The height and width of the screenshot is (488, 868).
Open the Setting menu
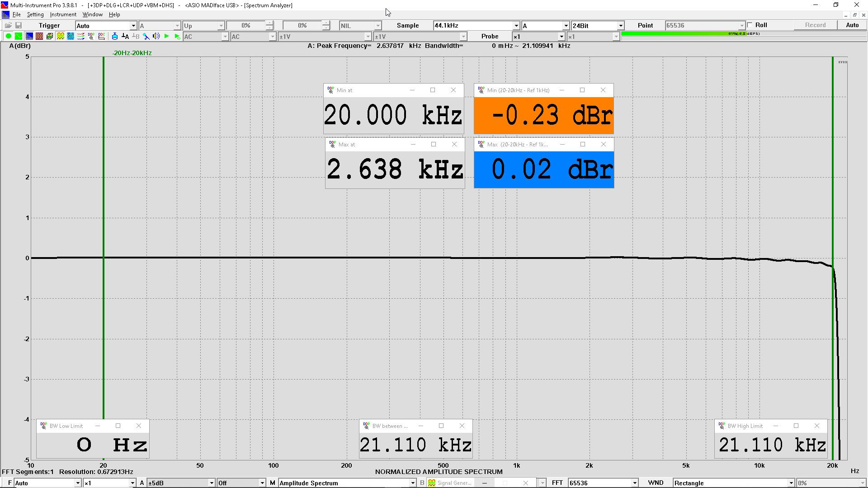tap(35, 14)
